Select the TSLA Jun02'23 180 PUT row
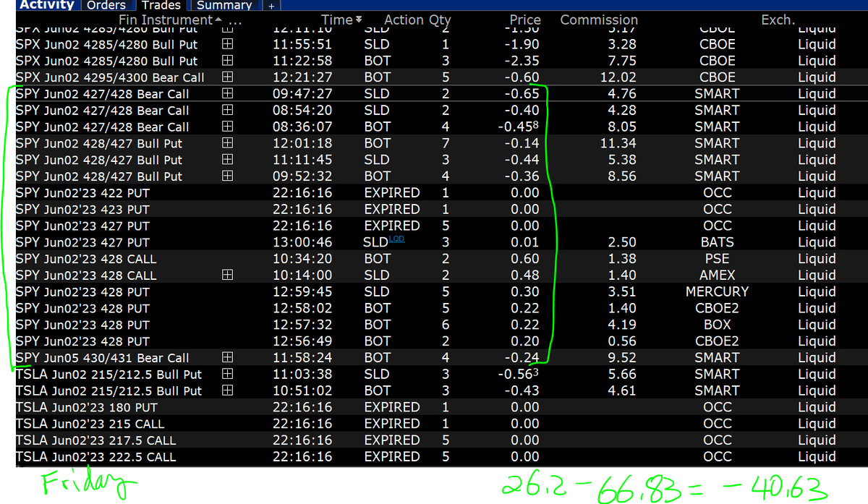Screen dimensions: 868x504 coord(441,407)
